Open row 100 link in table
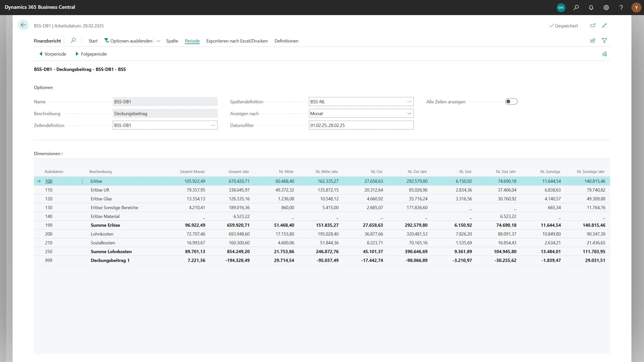This screenshot has width=644, height=362. click(49, 181)
